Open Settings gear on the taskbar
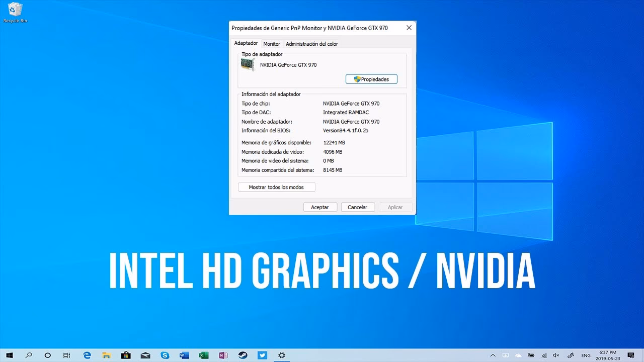This screenshot has height=362, width=644. tap(282, 355)
